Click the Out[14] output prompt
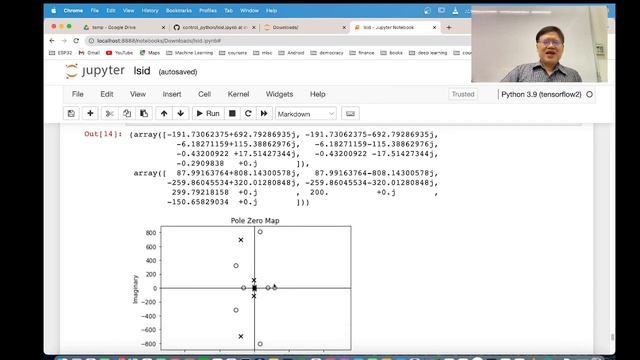Viewport: 640px width, 360px height. tap(103, 134)
